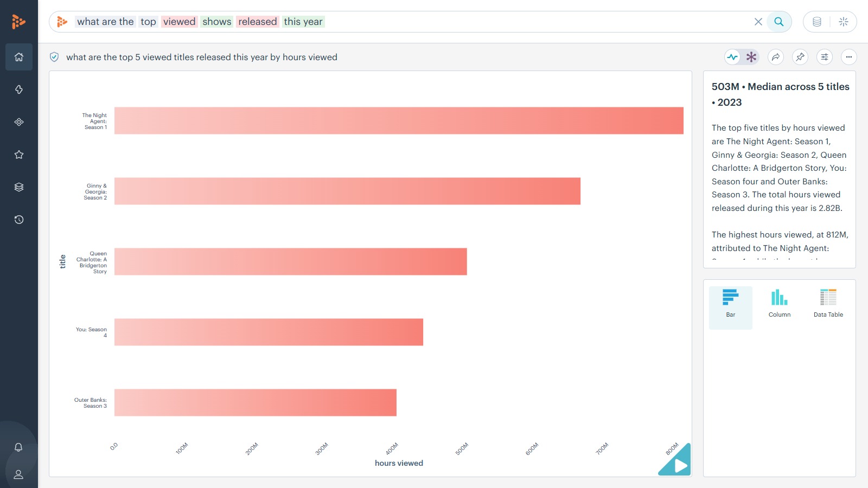Open the diamond grid sidebar icon

(19, 122)
